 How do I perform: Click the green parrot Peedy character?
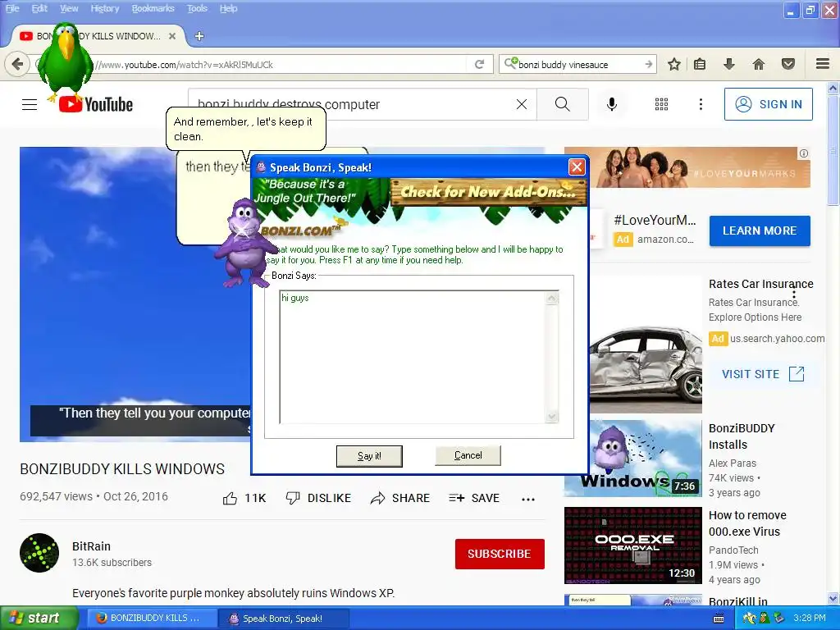66,62
